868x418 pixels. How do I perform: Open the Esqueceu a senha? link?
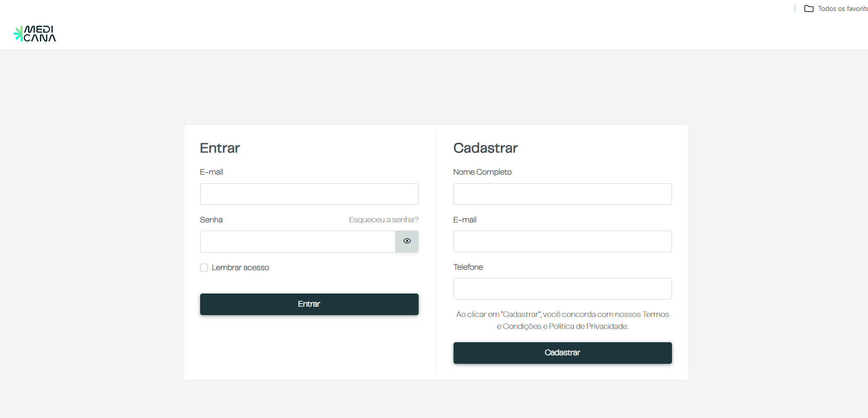(383, 220)
